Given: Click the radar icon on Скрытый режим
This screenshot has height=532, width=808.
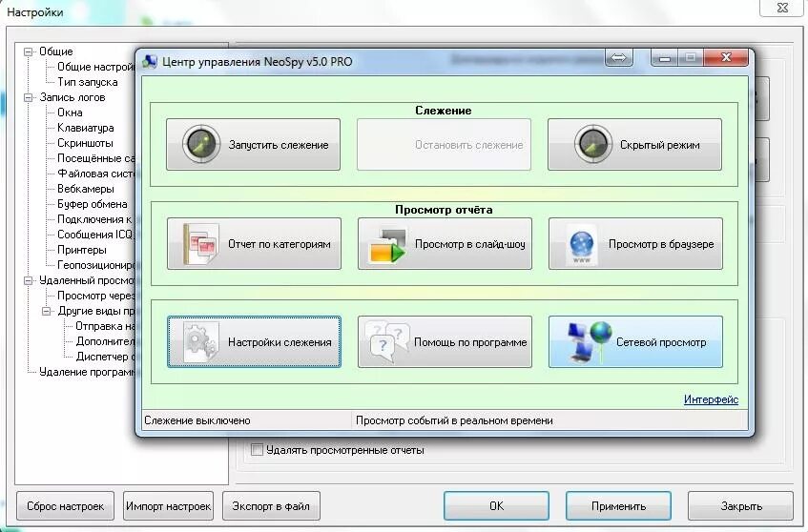Looking at the screenshot, I should click(x=593, y=144).
